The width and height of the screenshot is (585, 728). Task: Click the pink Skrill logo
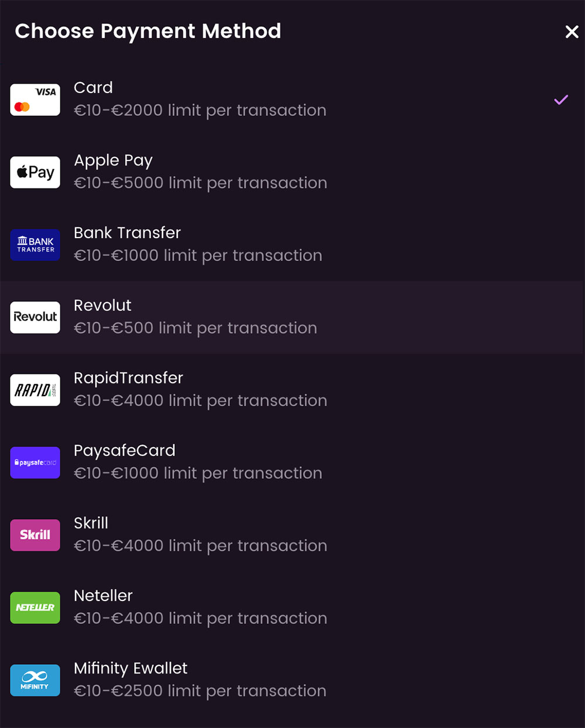[x=35, y=535]
